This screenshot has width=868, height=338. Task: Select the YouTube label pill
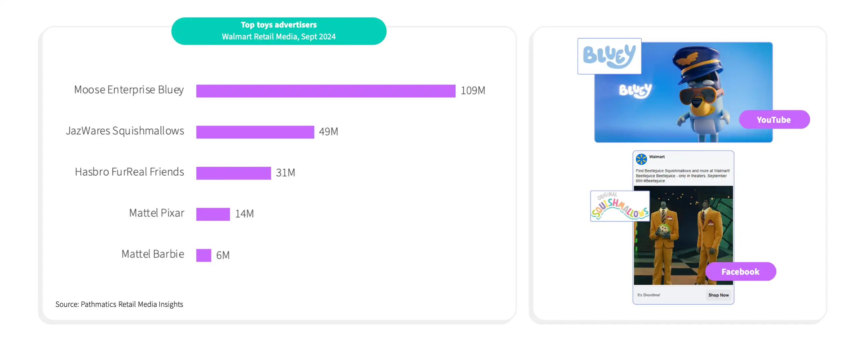coord(774,119)
